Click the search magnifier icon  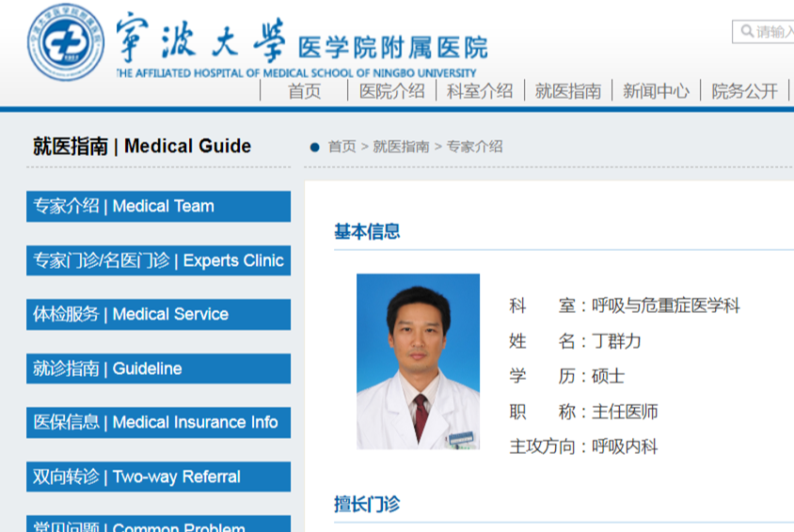pos(746,32)
